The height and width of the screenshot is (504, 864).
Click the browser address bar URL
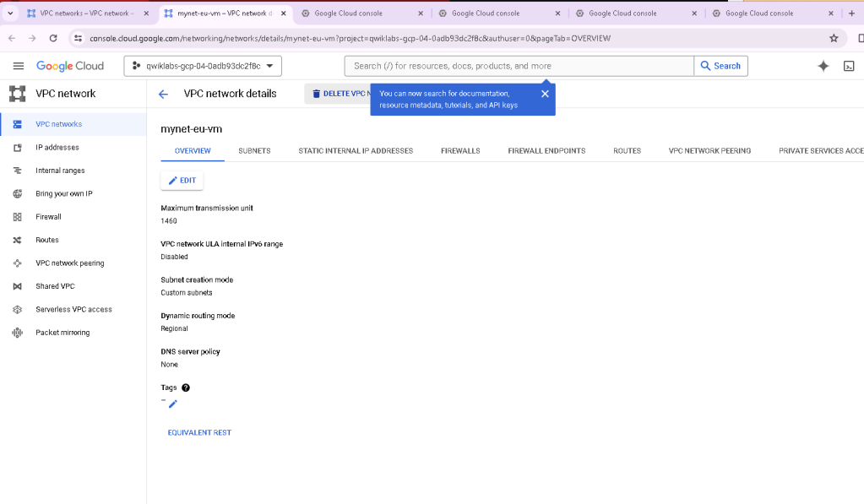click(350, 39)
